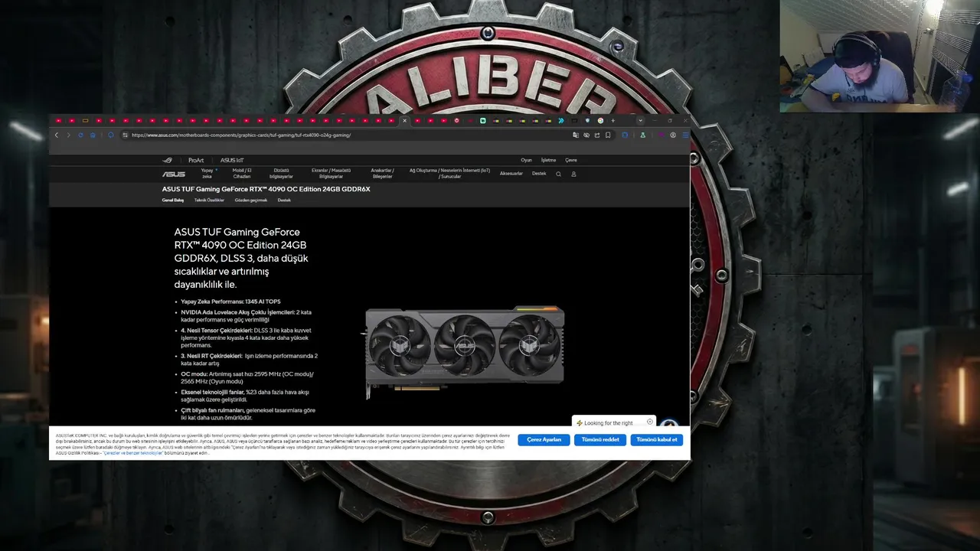Viewport: 980px width, 551px height.
Task: Open Dizüstü bilgisayarlar menu
Action: point(281,173)
